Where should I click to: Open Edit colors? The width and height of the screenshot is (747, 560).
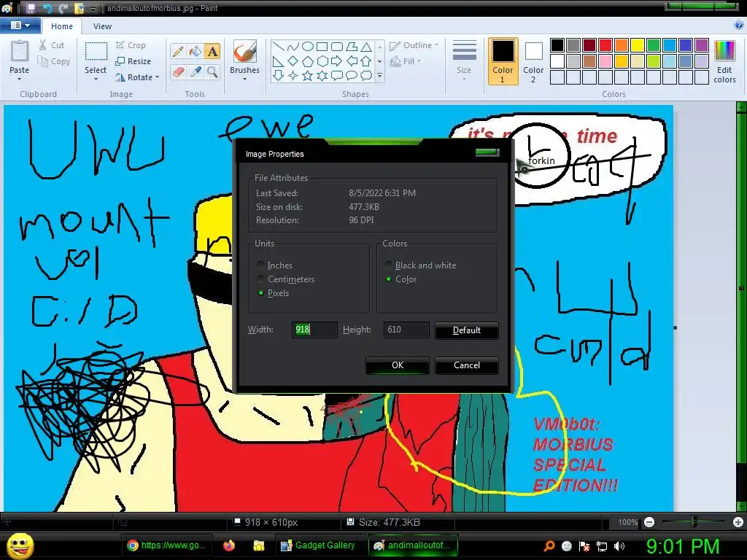click(x=724, y=62)
